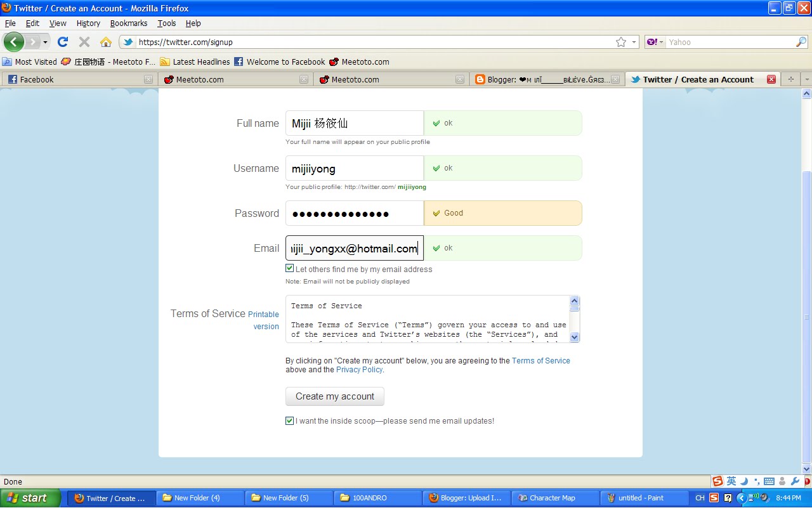Open the Edit menu
The image size is (812, 508).
pos(32,23)
